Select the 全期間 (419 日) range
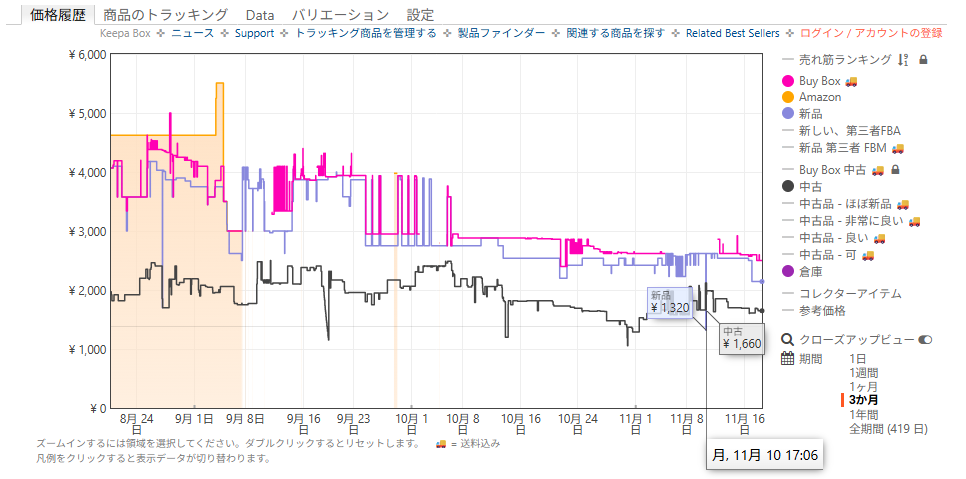The width and height of the screenshot is (966, 479). coord(888,429)
